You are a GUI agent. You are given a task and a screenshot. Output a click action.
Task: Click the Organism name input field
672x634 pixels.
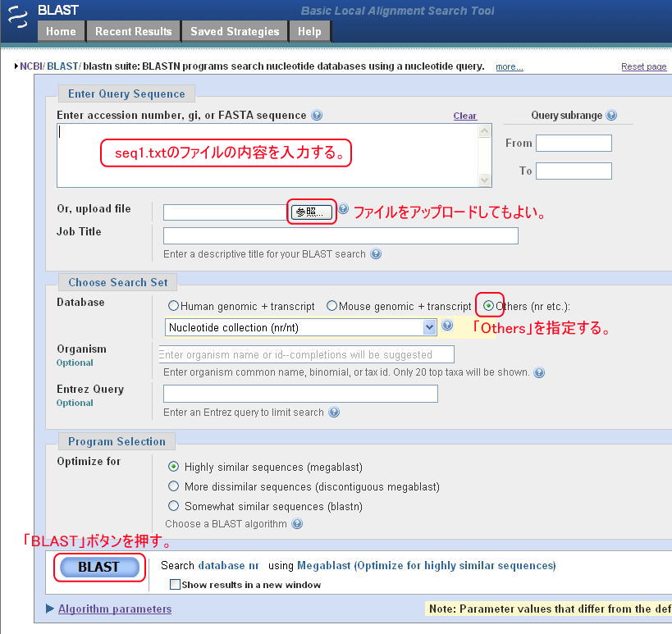tap(306, 354)
